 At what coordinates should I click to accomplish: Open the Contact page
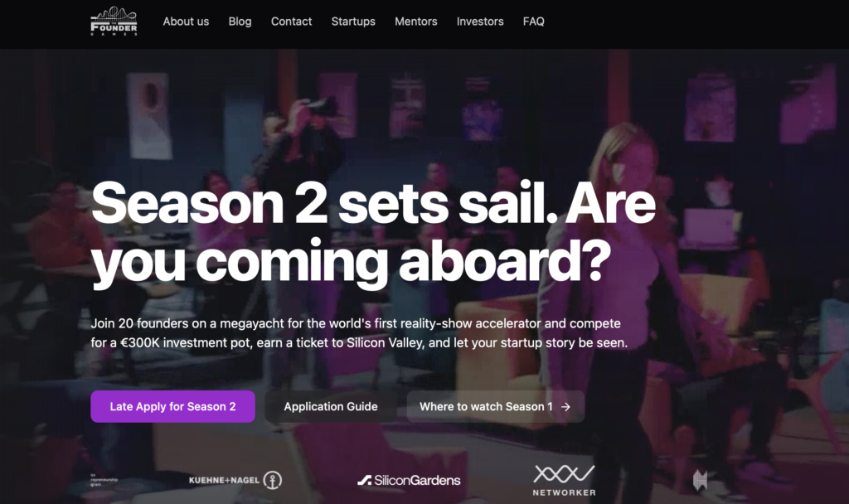(x=291, y=22)
